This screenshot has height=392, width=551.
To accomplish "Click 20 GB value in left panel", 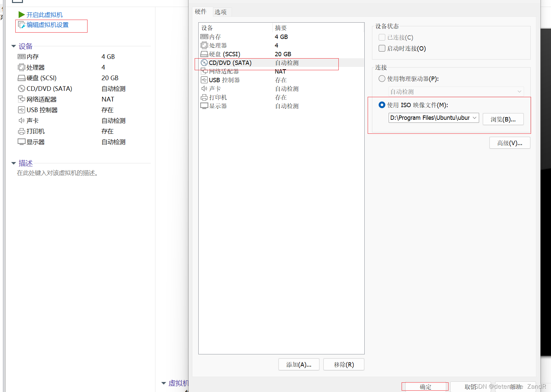I will point(110,78).
